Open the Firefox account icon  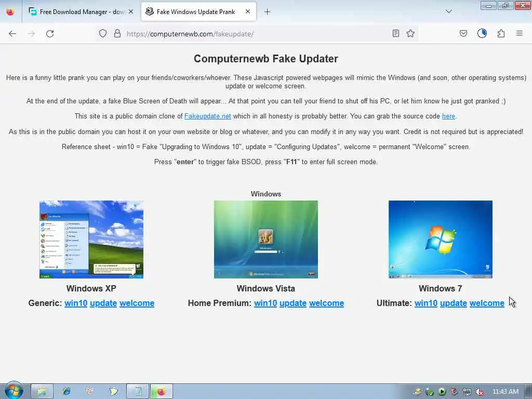point(482,33)
